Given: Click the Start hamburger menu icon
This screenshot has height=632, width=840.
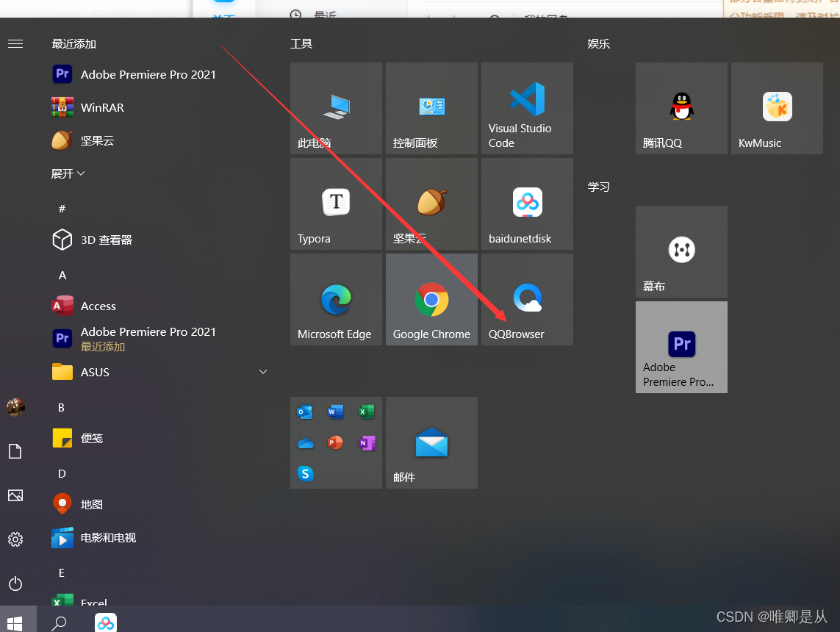Looking at the screenshot, I should tap(15, 44).
